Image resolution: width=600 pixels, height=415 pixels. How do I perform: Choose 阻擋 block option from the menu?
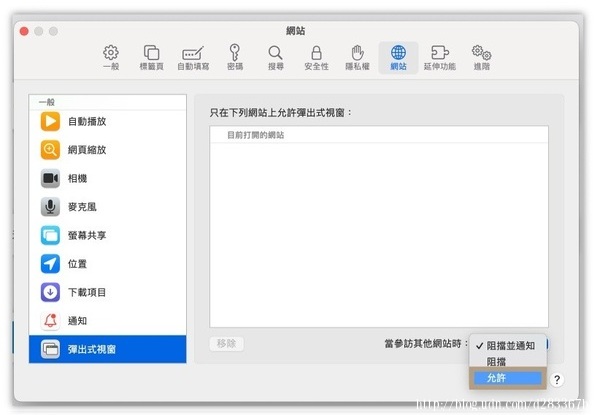(x=508, y=361)
